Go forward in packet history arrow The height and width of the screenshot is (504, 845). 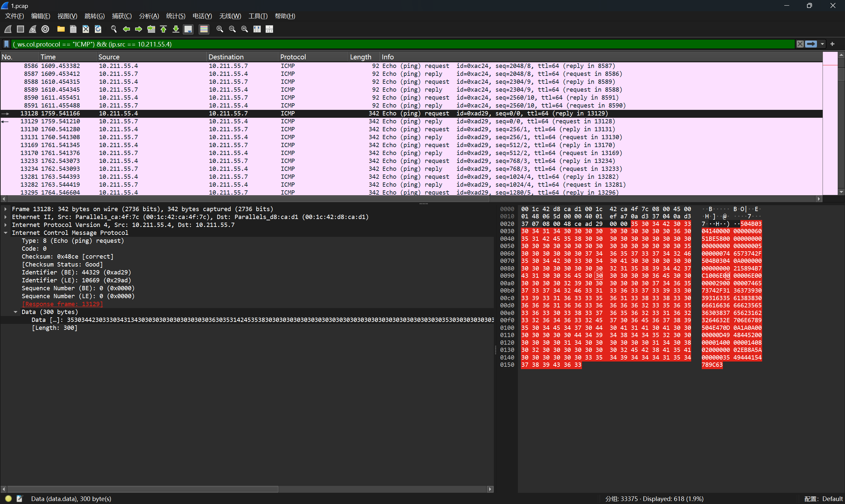pyautogui.click(x=139, y=29)
